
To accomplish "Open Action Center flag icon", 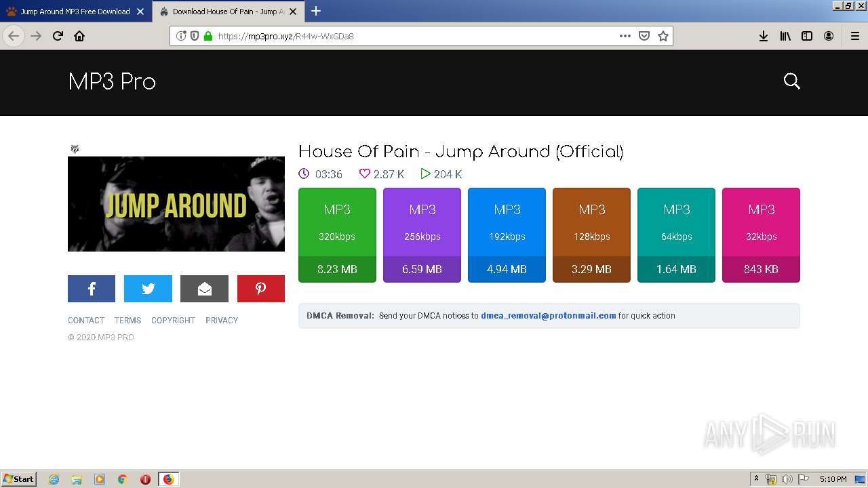I will point(804,479).
